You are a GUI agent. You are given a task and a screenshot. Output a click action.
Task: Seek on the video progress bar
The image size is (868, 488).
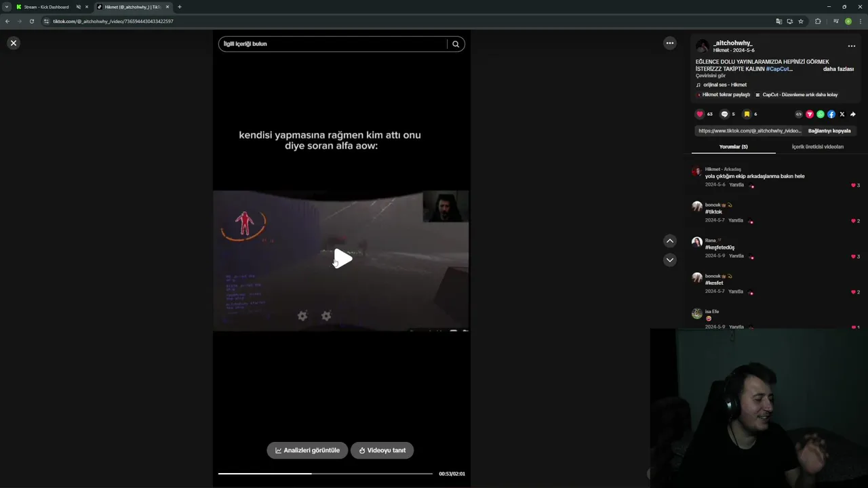pyautogui.click(x=325, y=474)
